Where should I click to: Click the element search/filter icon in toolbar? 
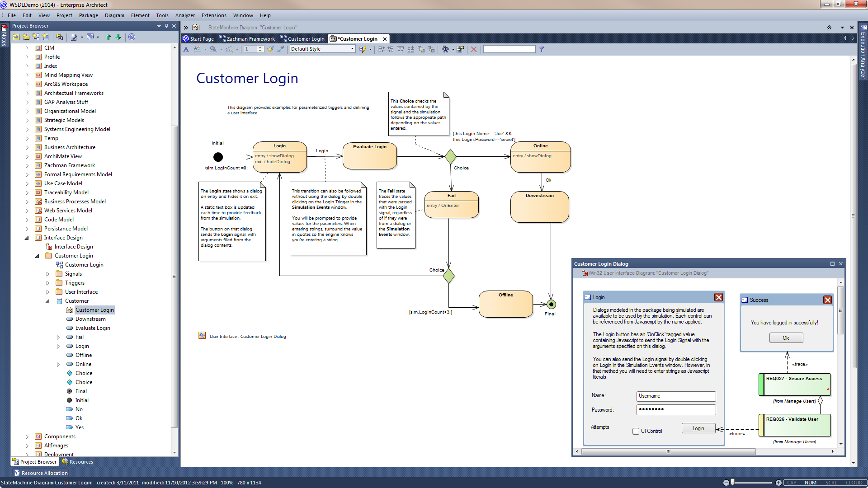tap(542, 49)
